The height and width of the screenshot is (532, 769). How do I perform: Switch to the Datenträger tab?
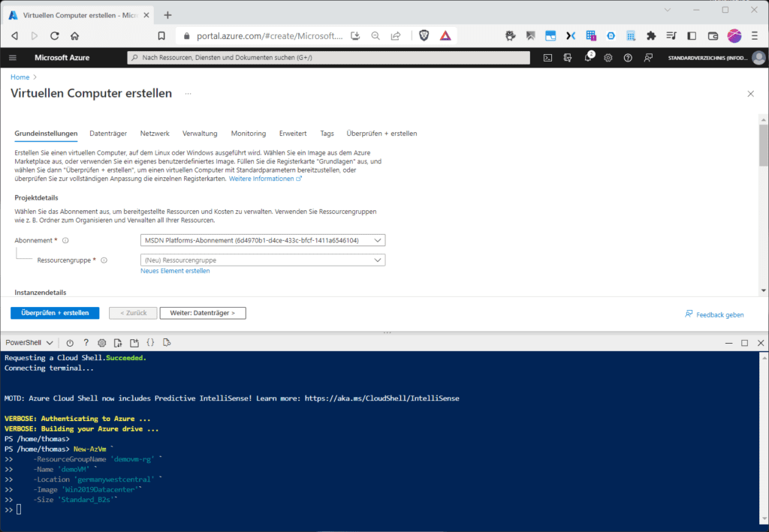108,134
